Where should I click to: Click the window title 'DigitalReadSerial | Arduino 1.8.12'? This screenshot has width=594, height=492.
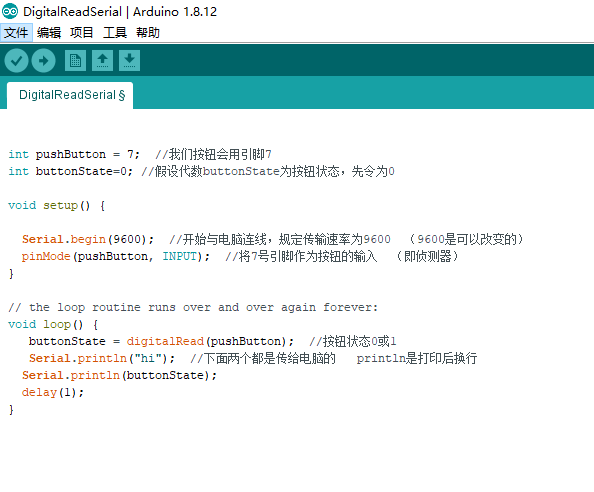[120, 12]
